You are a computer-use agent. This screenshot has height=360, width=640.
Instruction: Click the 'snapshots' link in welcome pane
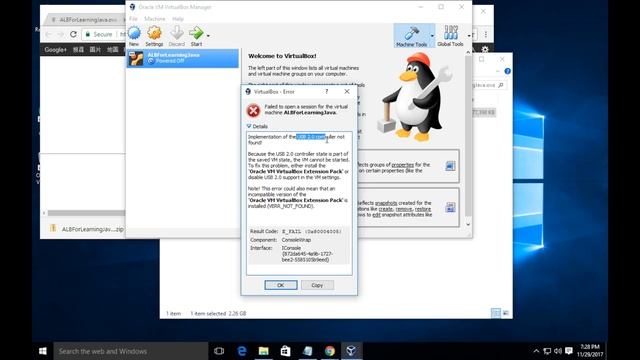[386, 203]
